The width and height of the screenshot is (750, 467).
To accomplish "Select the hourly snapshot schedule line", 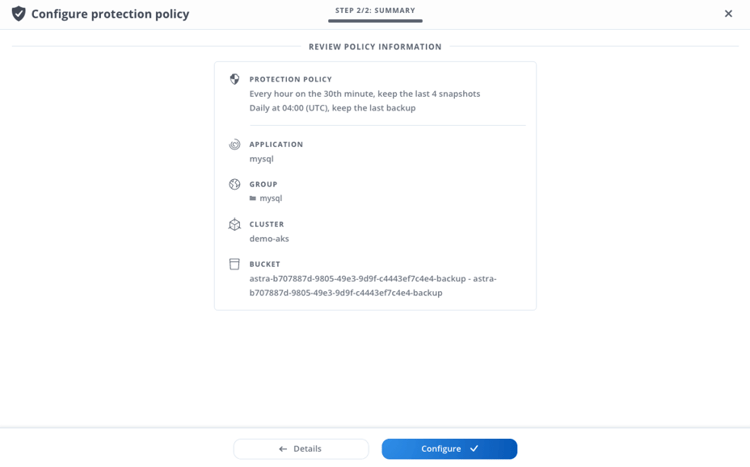I will 364,93.
